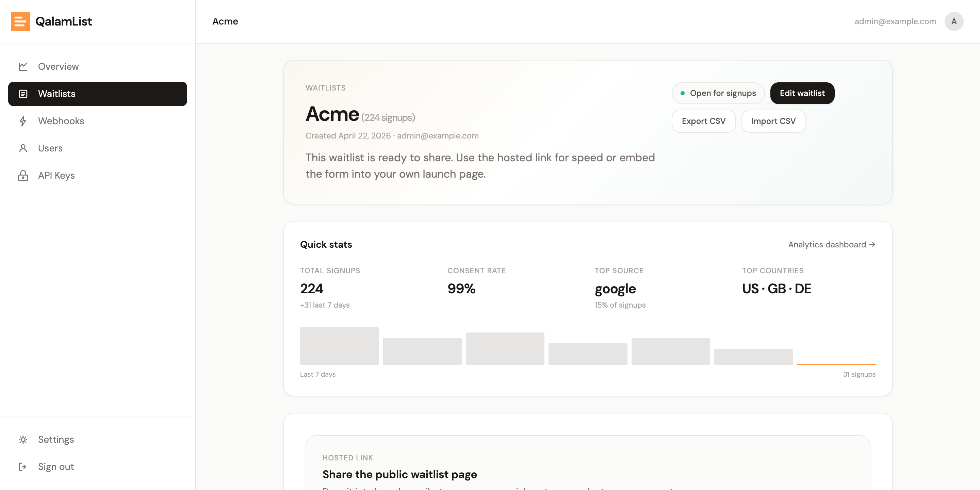Click the Import CSV button
Viewport: 980px width, 490px height.
click(x=773, y=121)
